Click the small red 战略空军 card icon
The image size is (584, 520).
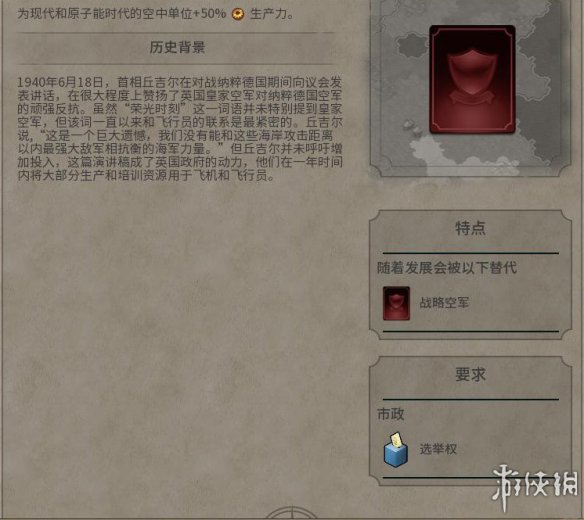(396, 303)
